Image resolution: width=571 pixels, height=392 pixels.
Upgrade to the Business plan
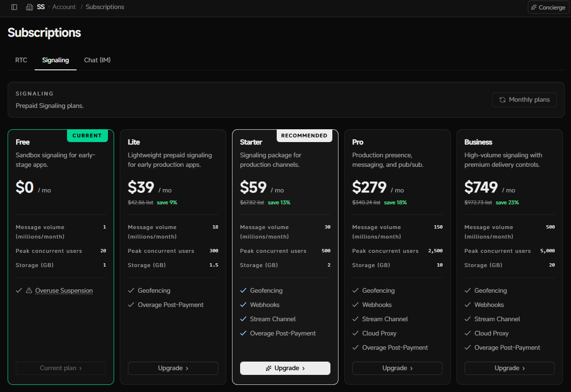pyautogui.click(x=510, y=368)
